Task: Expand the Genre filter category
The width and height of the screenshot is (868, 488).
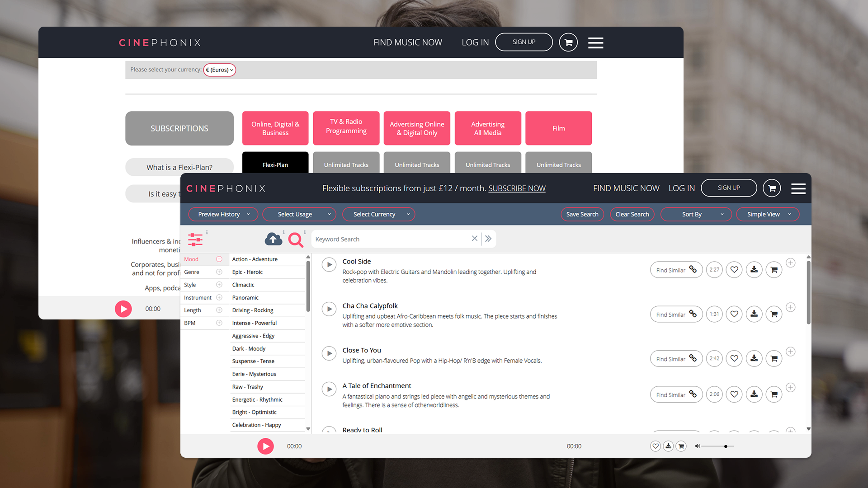Action: point(219,272)
